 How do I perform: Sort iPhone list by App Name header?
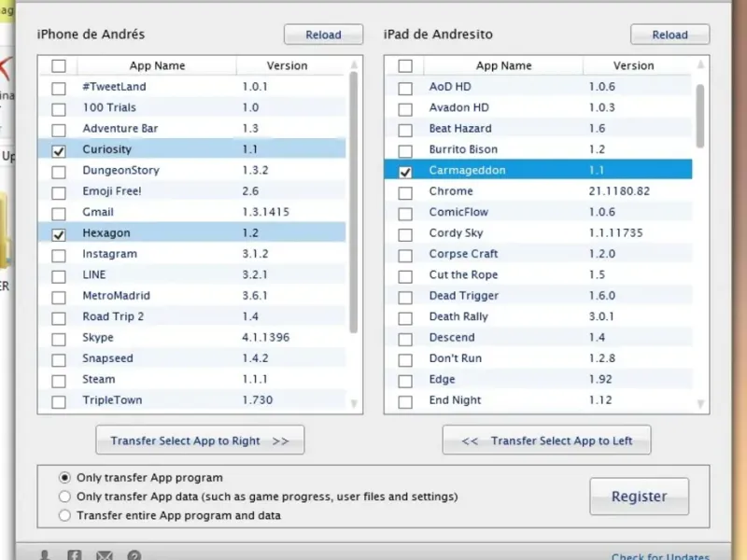pos(157,65)
